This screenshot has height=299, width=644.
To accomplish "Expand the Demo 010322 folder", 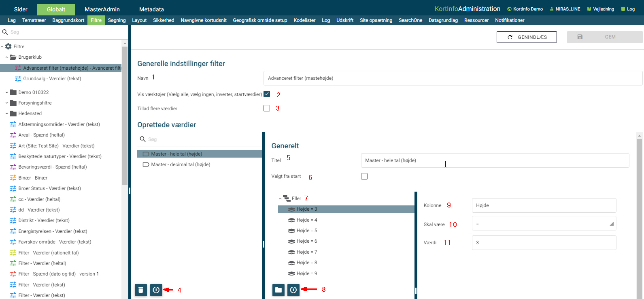I will pyautogui.click(x=7, y=92).
